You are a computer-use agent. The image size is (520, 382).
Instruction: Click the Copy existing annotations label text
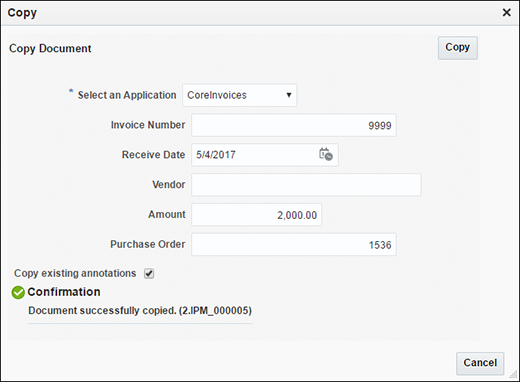75,273
